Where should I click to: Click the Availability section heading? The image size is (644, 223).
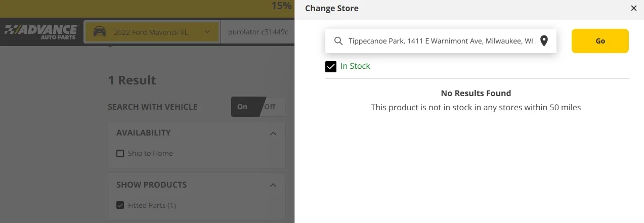pos(144,133)
